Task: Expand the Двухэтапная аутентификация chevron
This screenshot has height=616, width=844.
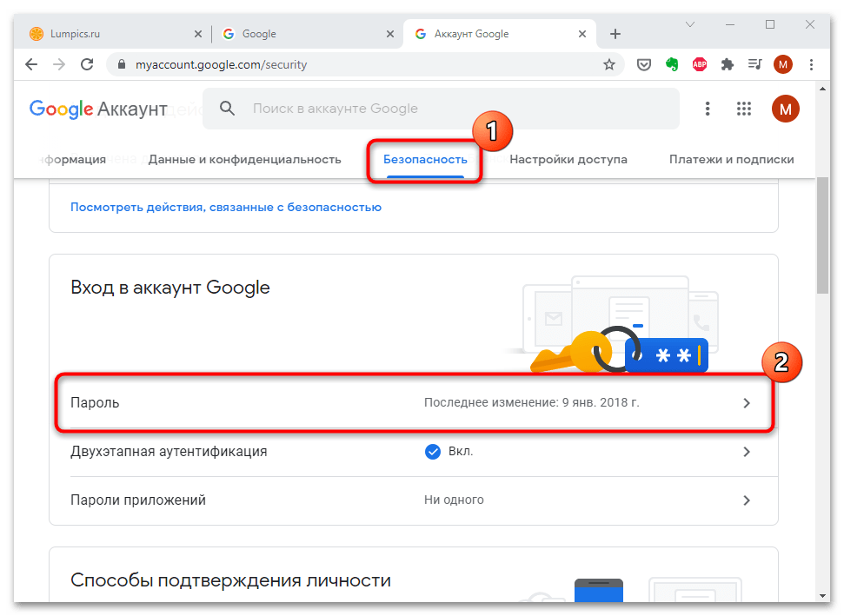Action: [x=746, y=452]
